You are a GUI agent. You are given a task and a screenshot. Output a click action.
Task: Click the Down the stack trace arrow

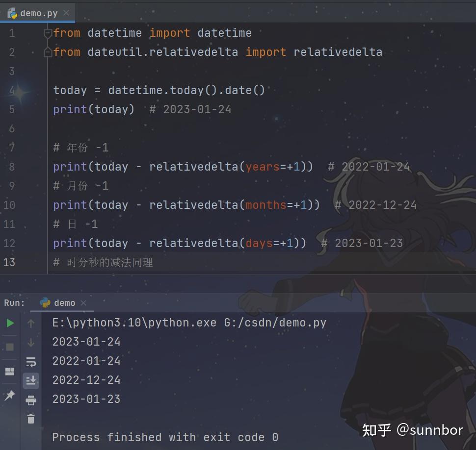click(31, 343)
